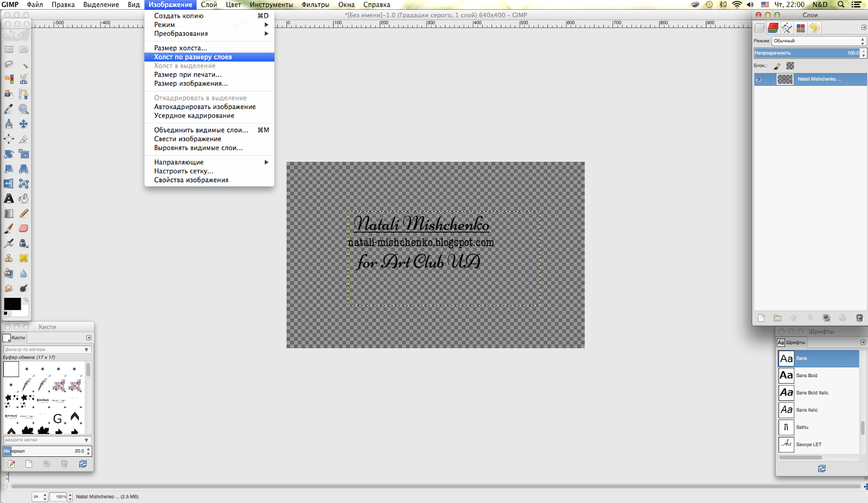The height and width of the screenshot is (503, 868).
Task: Open Layers panel tab configuration arrow
Action: pyautogui.click(x=864, y=28)
